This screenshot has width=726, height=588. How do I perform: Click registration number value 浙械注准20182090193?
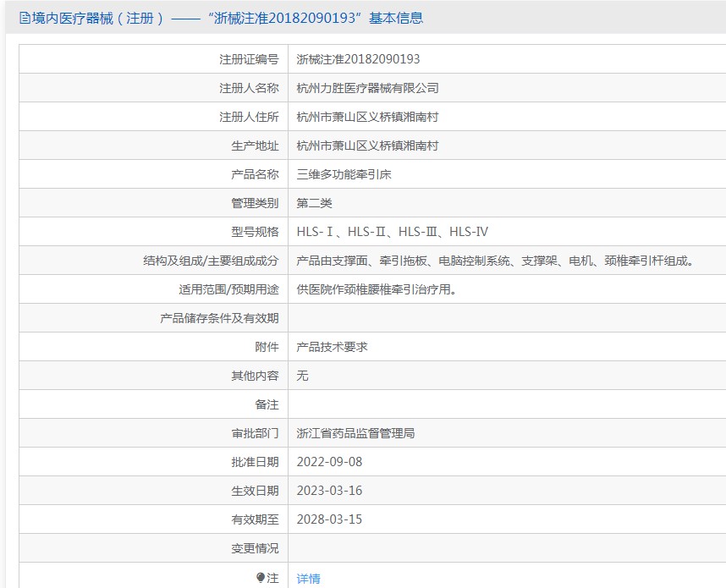[x=358, y=59]
